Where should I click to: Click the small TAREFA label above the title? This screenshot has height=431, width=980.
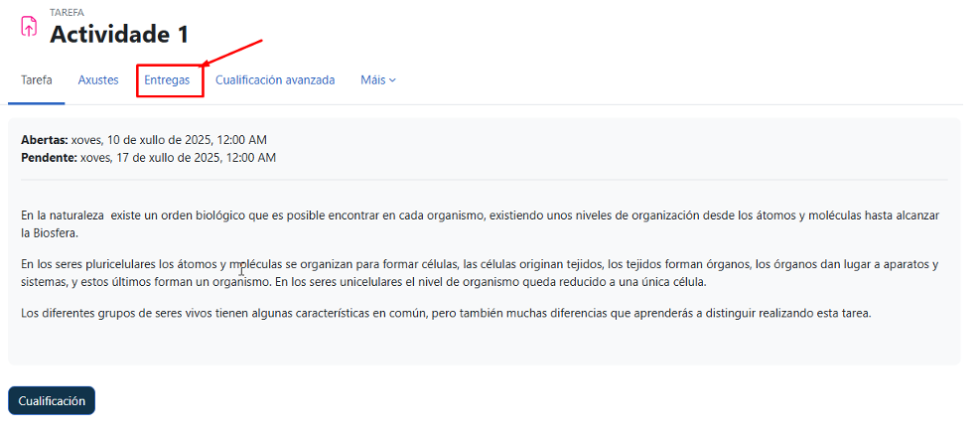click(x=67, y=12)
